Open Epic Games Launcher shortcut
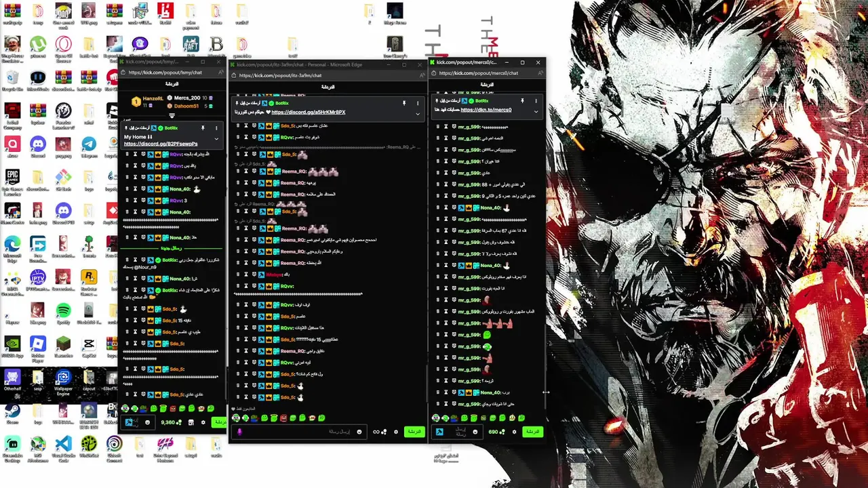This screenshot has height=488, width=868. [12, 180]
